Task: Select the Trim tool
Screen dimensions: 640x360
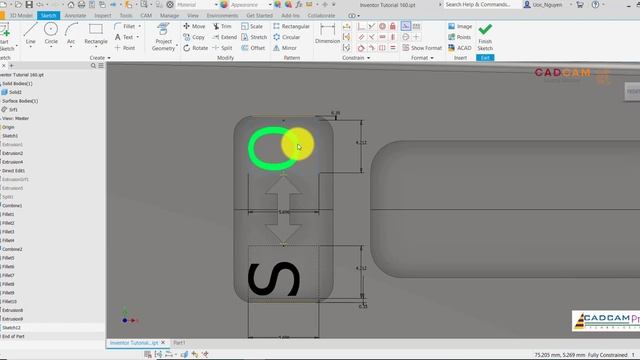Action: (222, 26)
